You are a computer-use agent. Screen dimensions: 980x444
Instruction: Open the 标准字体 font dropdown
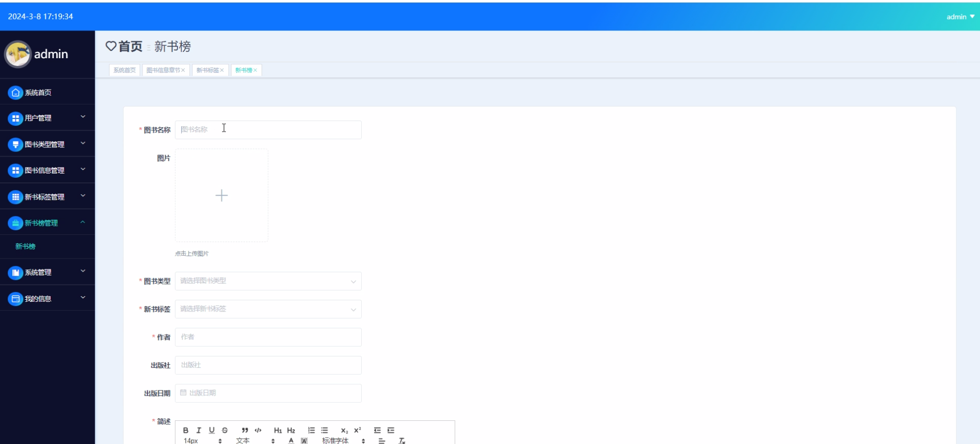[343, 440]
